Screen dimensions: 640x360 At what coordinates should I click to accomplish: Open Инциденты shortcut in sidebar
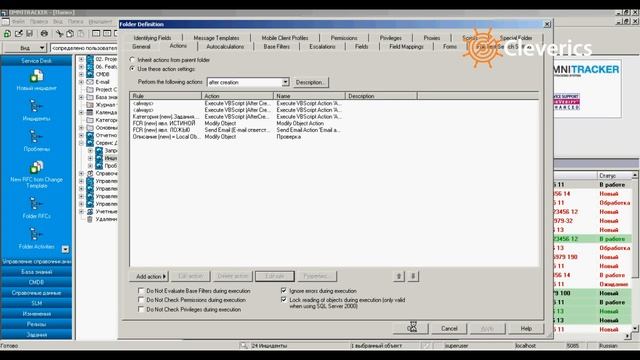[x=36, y=110]
